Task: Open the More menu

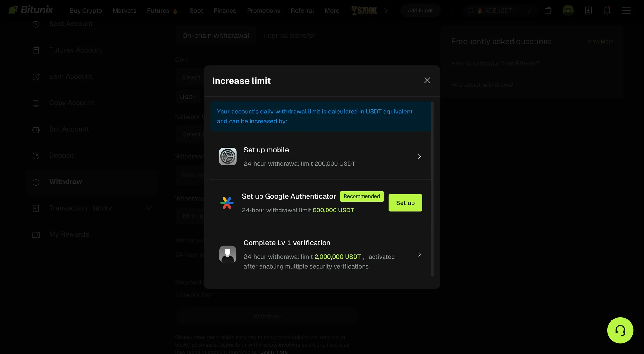Action: (332, 11)
